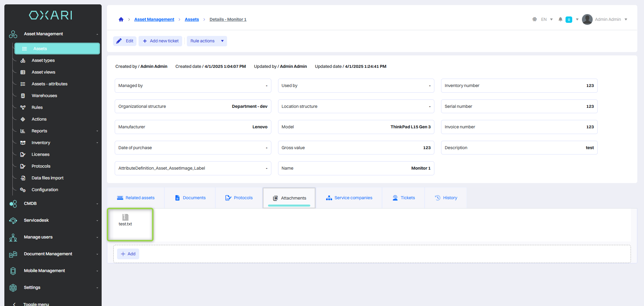
Task: Collapse sidebar with Toggle menu
Action: coord(36,304)
